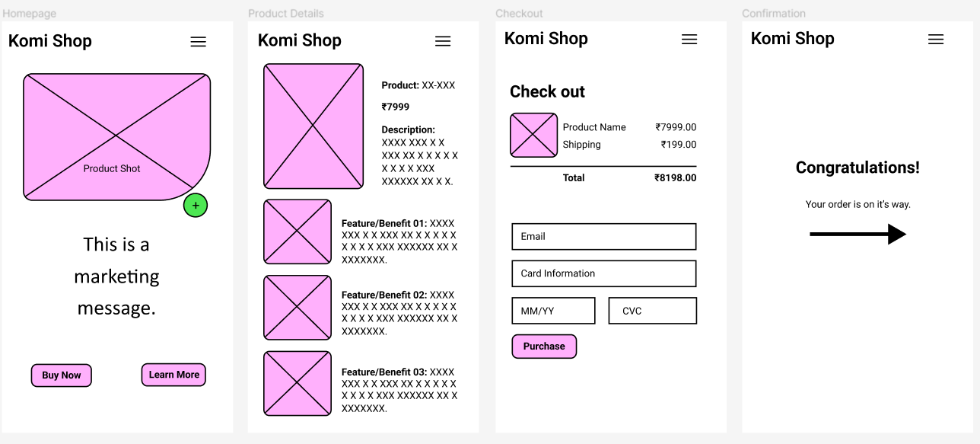The image size is (980, 444).
Task: Click the Learn More button
Action: coord(173,375)
